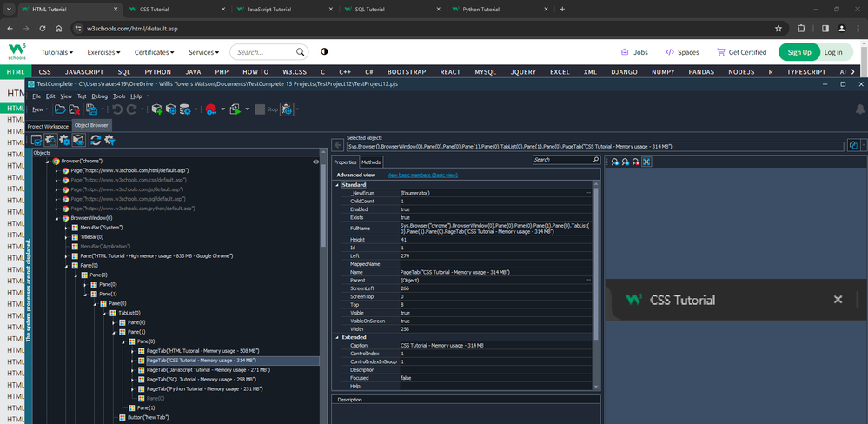Open the Tutorials dropdown on w3schools
868x424 pixels.
pyautogui.click(x=56, y=52)
